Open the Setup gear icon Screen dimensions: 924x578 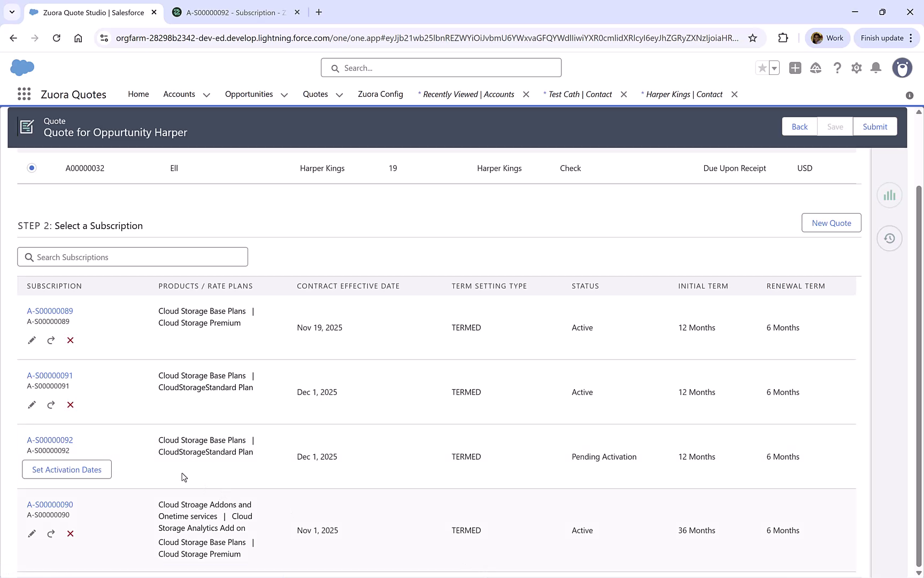[856, 68]
